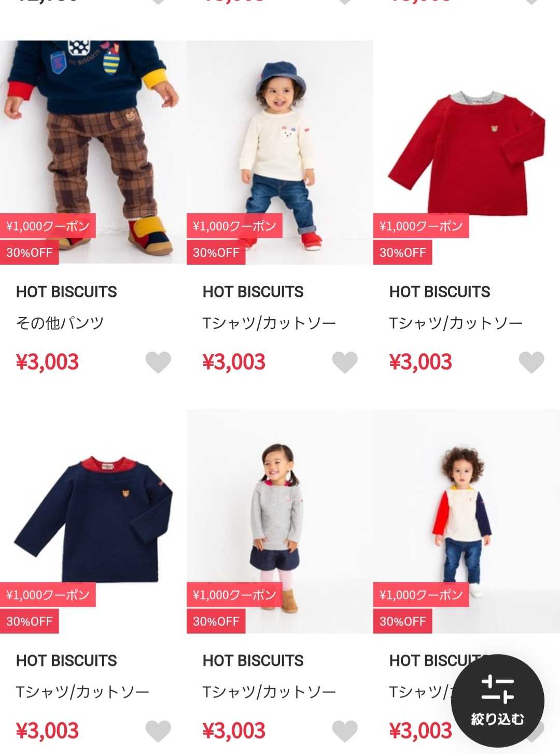Screen dimensions: 560x754
Task: View the red long-sleeve shirt image
Action: click(467, 153)
